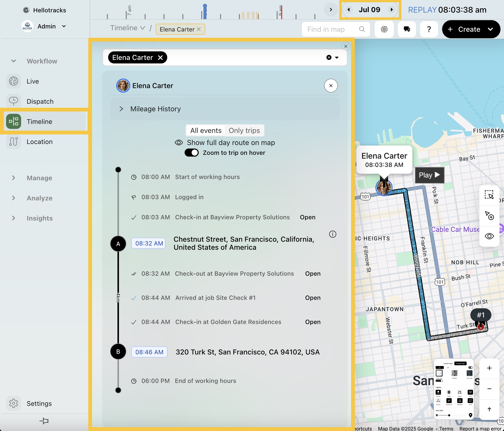The image size is (504, 431).
Task: Go to next day arrow beside Jul 09
Action: 392,10
